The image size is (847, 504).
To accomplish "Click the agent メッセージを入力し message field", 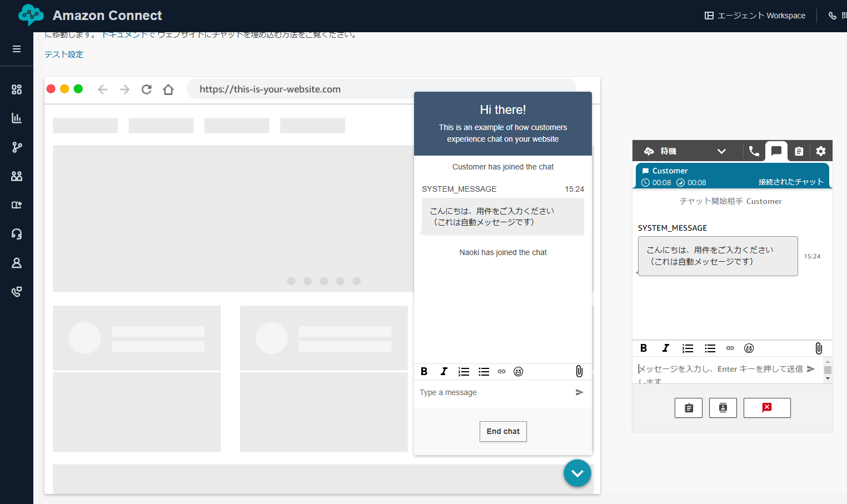I will click(720, 370).
